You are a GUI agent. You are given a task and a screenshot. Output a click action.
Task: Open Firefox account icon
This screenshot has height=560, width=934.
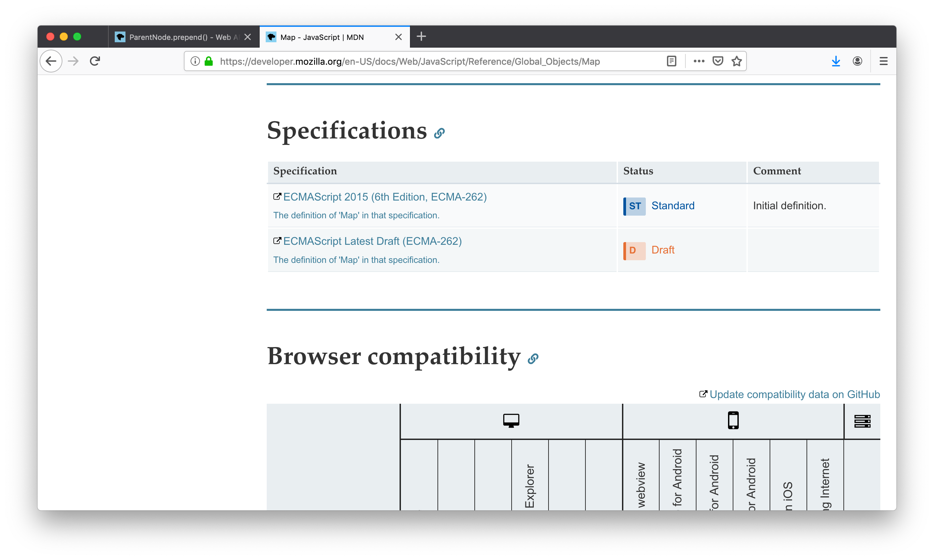pos(858,61)
